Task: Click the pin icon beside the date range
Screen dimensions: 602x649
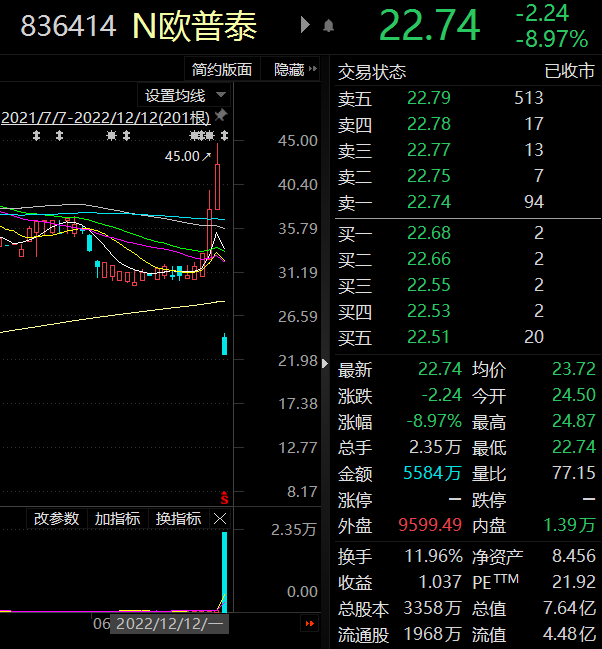Action: pos(221,115)
